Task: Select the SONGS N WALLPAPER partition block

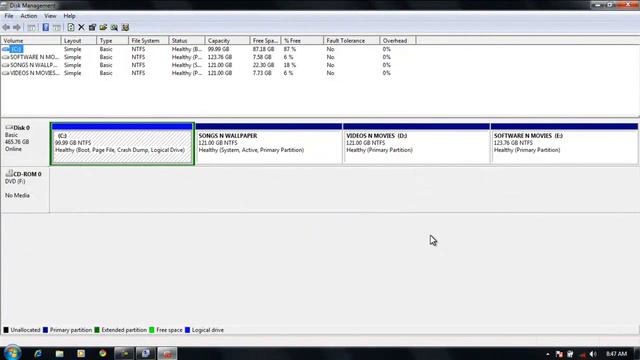Action: pyautogui.click(x=269, y=144)
